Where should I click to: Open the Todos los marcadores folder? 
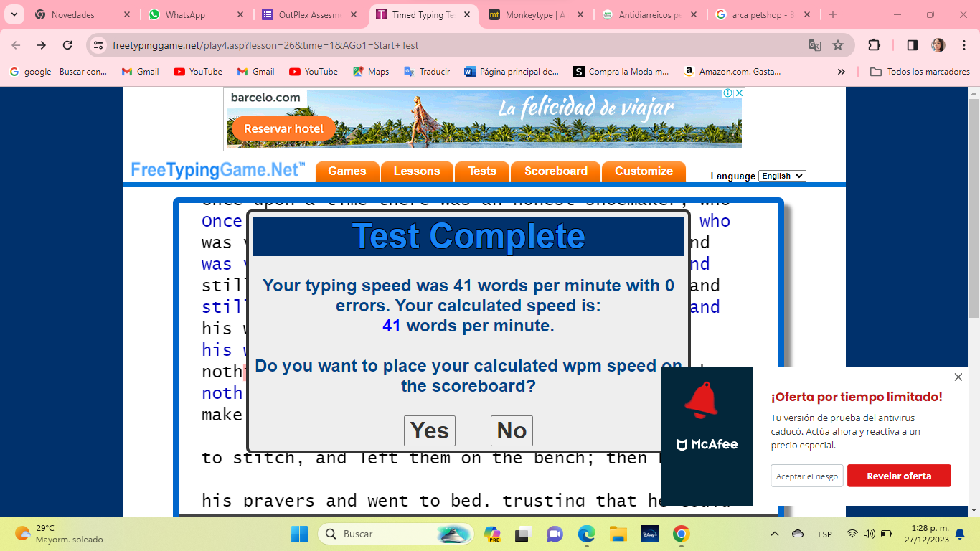pos(920,72)
